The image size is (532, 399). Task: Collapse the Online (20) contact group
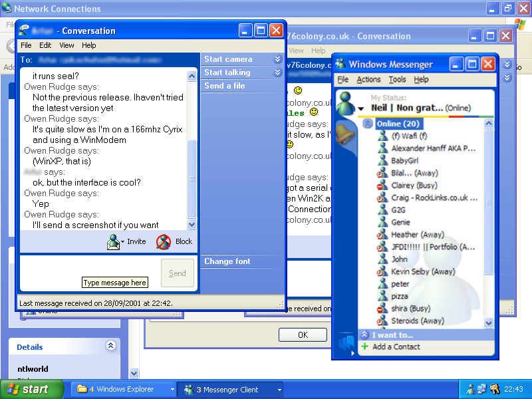(368, 124)
